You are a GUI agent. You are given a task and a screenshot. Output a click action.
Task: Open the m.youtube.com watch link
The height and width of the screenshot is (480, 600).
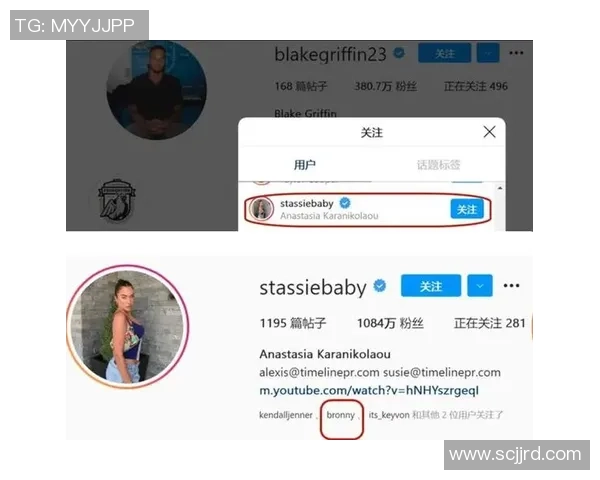point(369,390)
